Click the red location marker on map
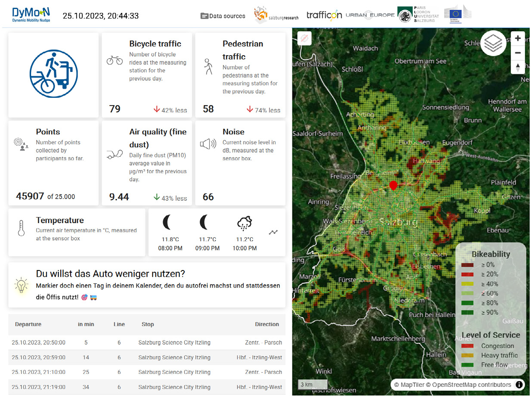Screen dimensions: 532x398 coord(393,186)
